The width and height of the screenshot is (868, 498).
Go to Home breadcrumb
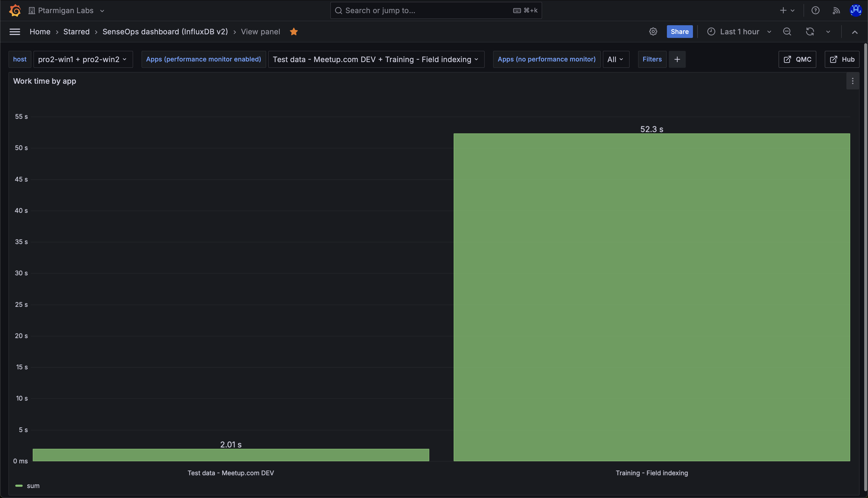click(x=40, y=32)
